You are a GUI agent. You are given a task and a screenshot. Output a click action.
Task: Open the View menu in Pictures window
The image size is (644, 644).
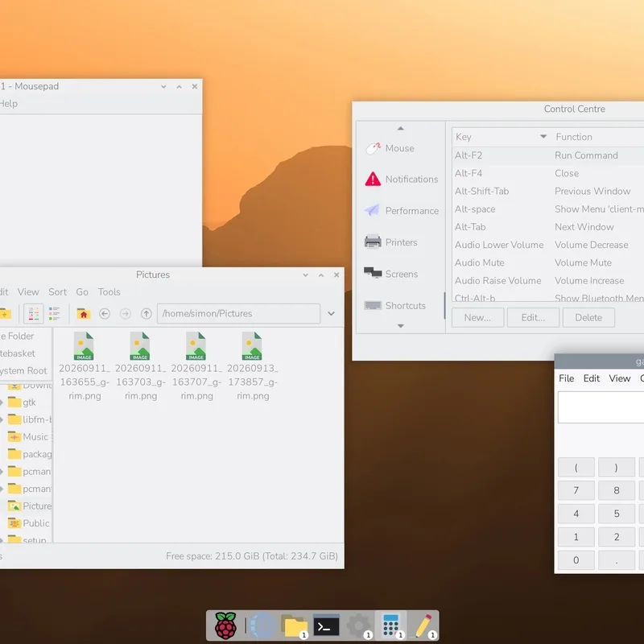(28, 292)
